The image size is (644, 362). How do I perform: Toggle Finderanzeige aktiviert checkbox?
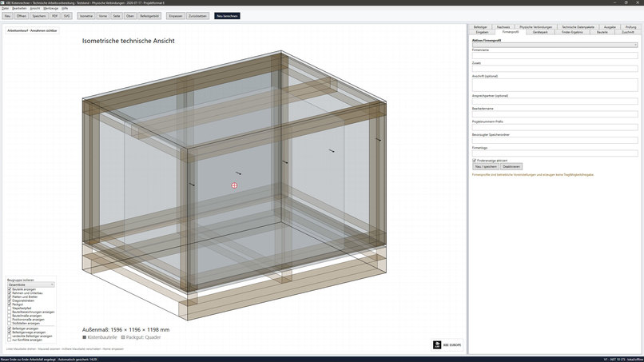[474, 161]
